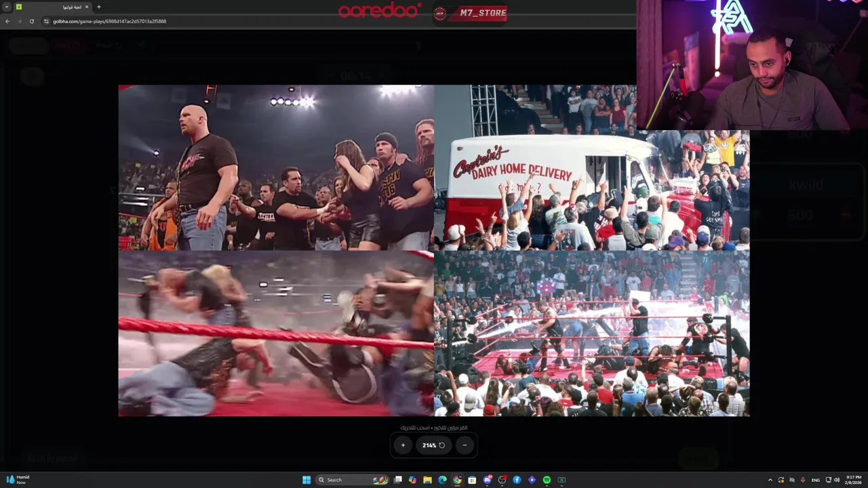Screen dimensions: 868x488
Task: Click the OneDrive cloud tray icon
Action: [791, 480]
